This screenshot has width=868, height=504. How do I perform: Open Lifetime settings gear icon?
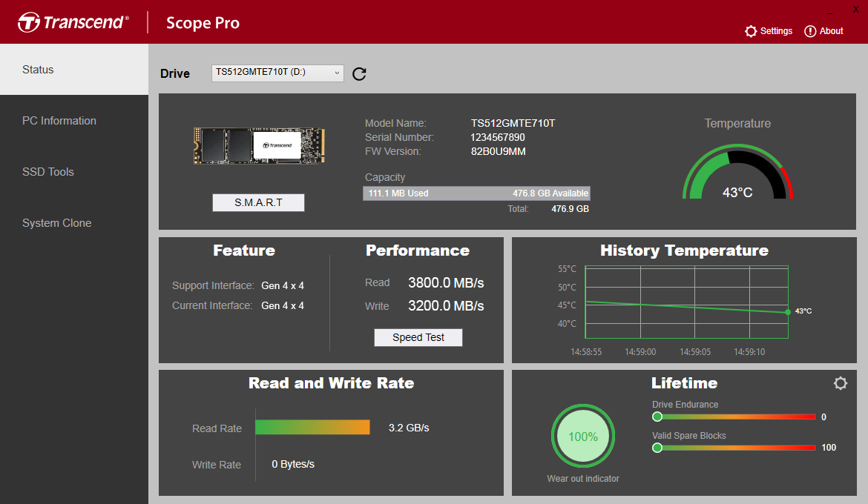pos(841,383)
